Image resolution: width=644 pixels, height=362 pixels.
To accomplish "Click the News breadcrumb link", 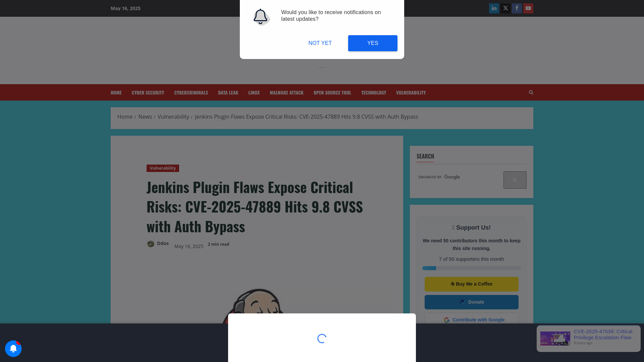I will [145, 117].
